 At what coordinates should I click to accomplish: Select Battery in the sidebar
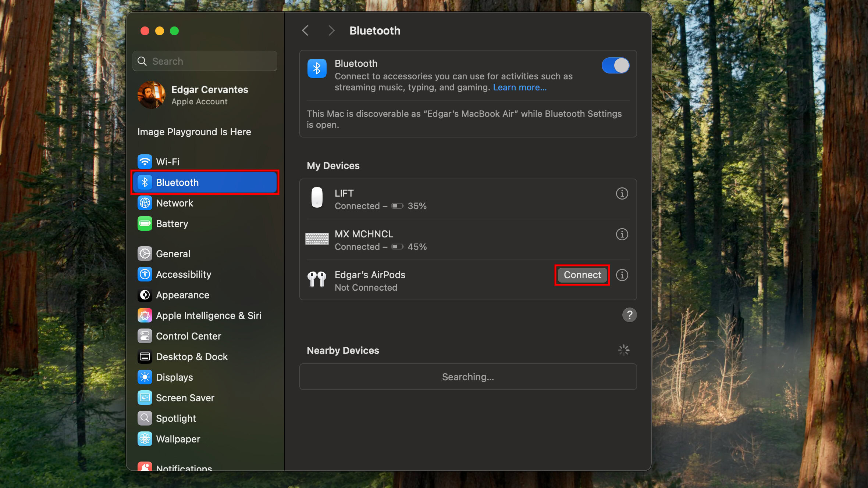tap(172, 224)
